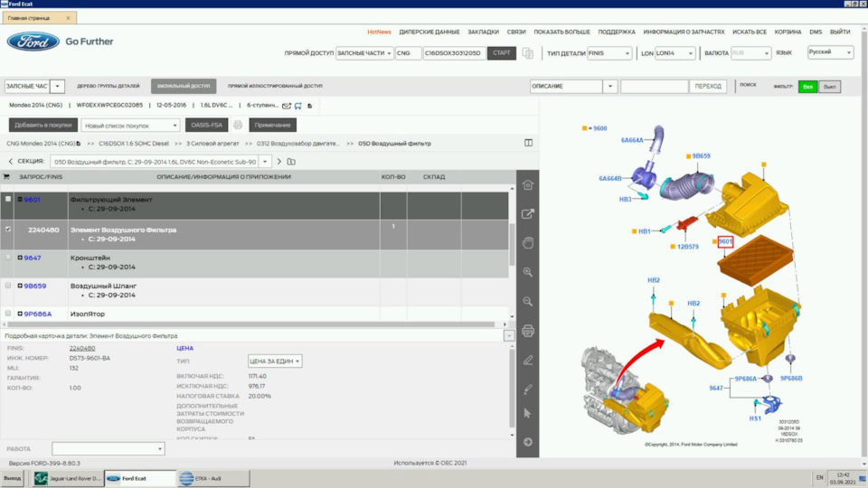This screenshot has width=868, height=488.
Task: Click the parts list horizontal scrollbar
Action: (250, 324)
